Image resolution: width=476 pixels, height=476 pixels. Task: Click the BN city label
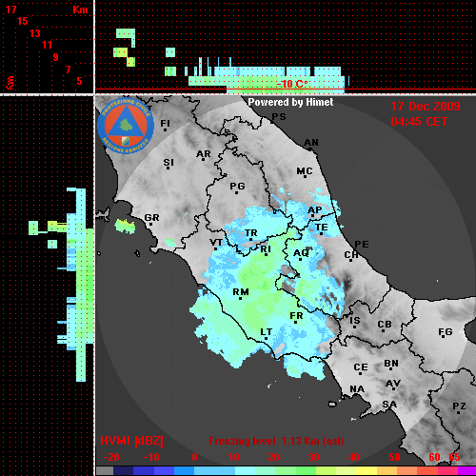coord(391,363)
